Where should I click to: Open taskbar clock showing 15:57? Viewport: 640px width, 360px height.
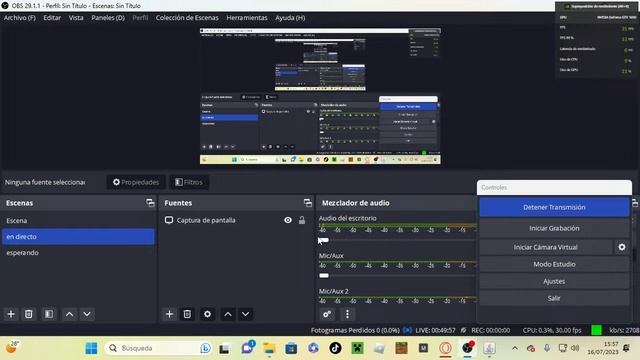coord(602,348)
